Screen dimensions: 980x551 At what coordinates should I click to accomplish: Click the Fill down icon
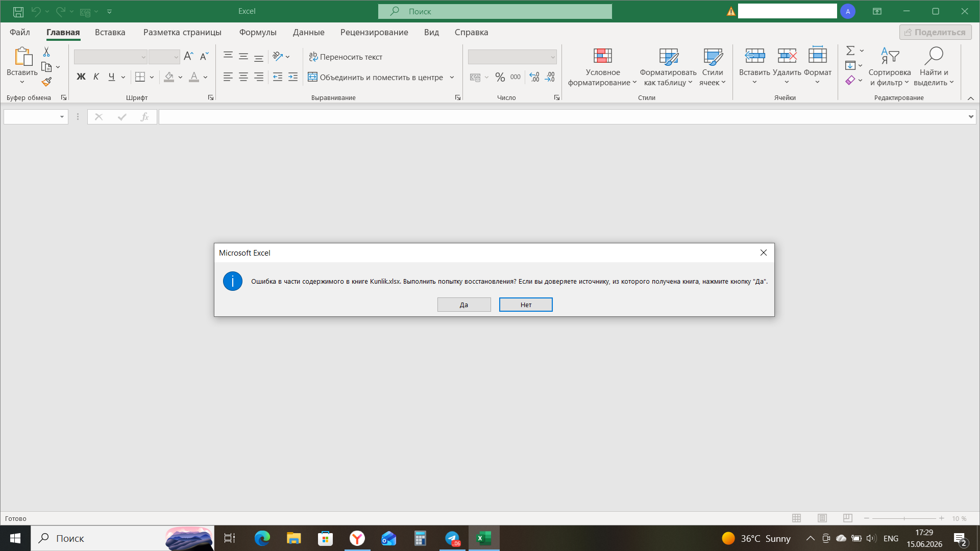click(x=850, y=65)
